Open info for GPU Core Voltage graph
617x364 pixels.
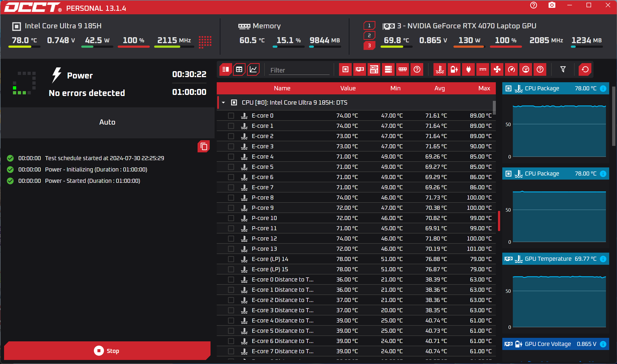tap(603, 344)
